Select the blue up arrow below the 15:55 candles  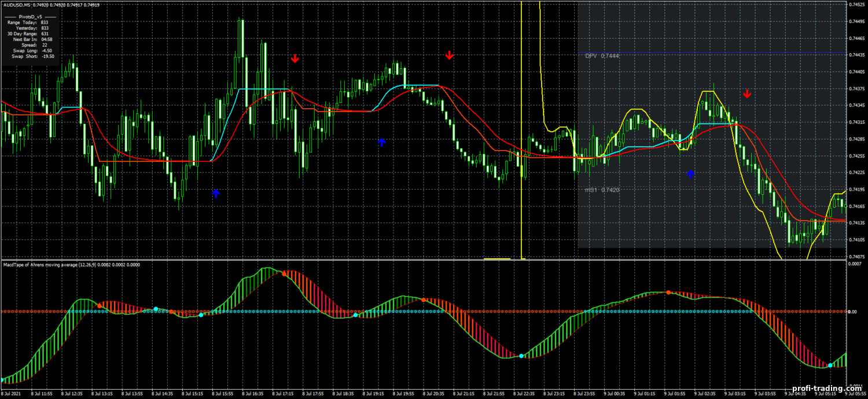pyautogui.click(x=216, y=194)
